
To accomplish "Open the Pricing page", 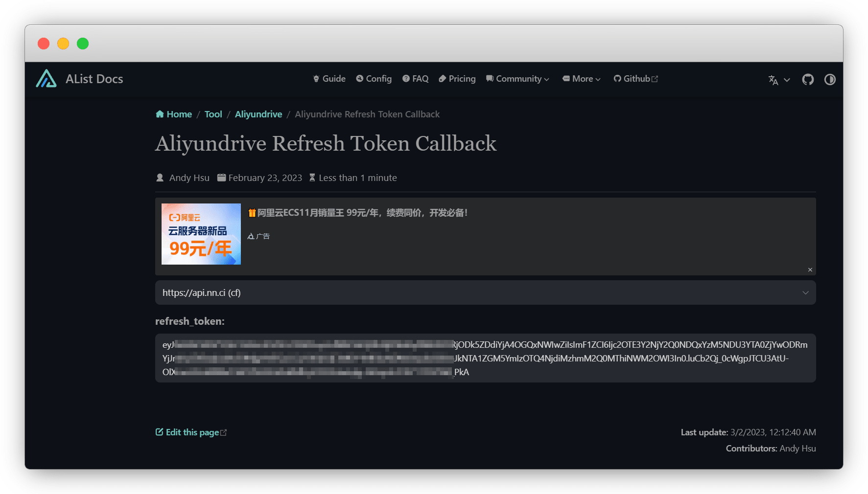I will click(x=457, y=79).
